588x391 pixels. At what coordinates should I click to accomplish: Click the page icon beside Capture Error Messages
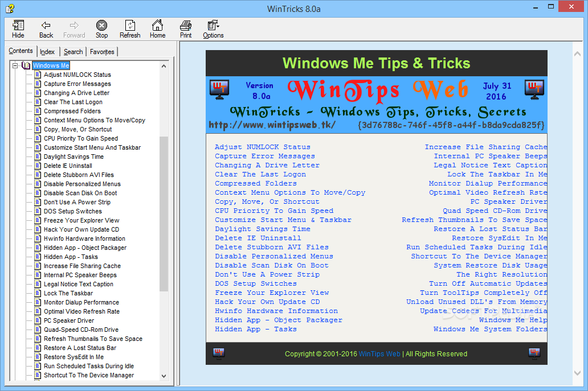[x=38, y=84]
